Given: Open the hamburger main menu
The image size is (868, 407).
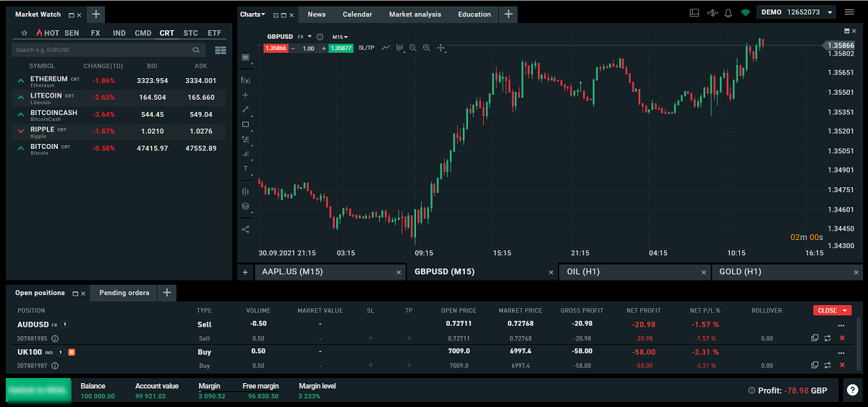Looking at the screenshot, I should (849, 12).
